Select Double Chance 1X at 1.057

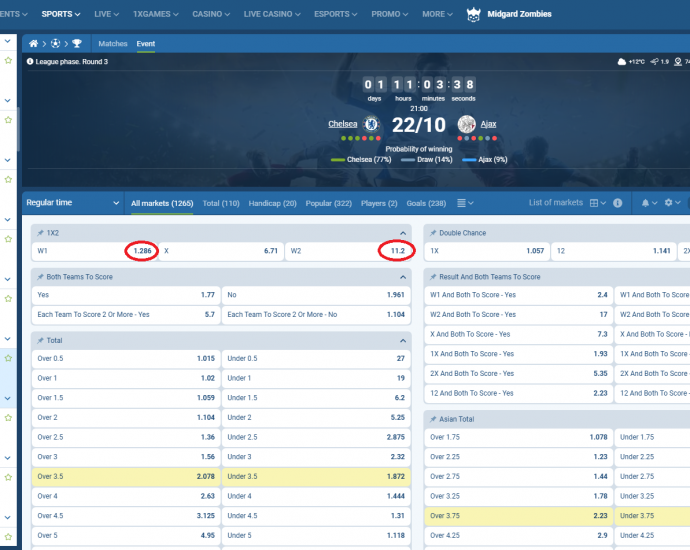(487, 251)
